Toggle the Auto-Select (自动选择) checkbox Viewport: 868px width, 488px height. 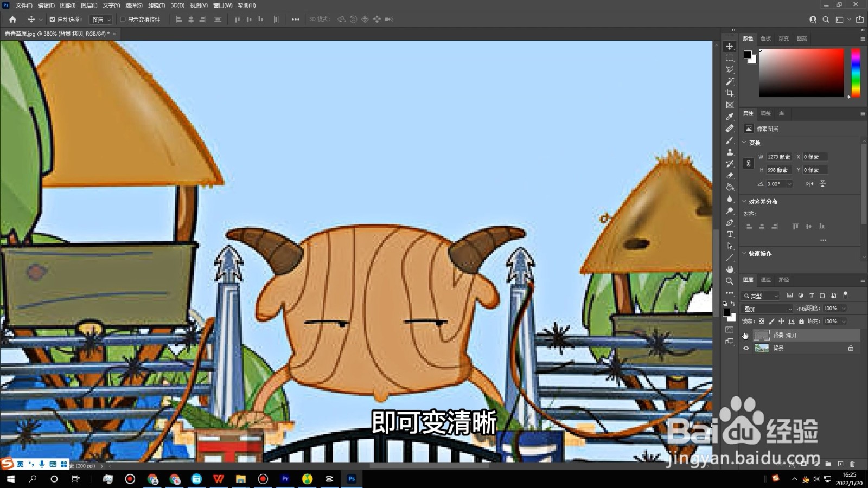click(x=52, y=20)
